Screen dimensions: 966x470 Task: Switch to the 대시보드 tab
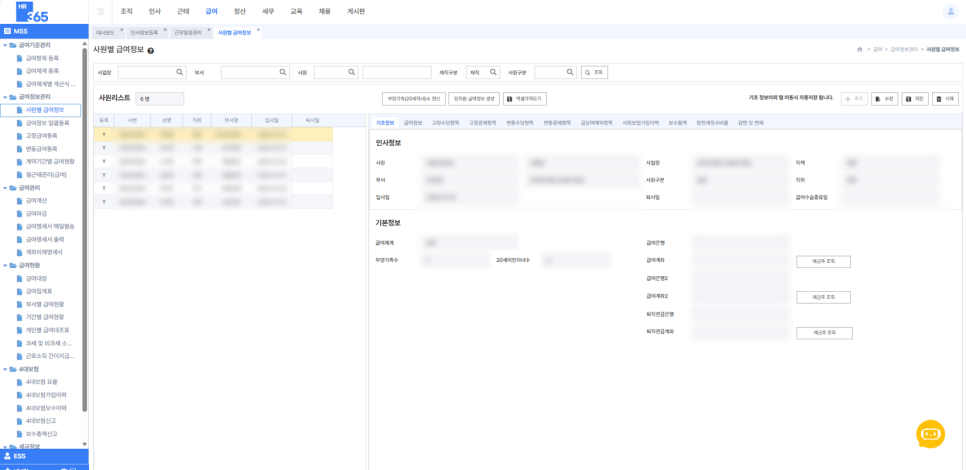click(105, 31)
